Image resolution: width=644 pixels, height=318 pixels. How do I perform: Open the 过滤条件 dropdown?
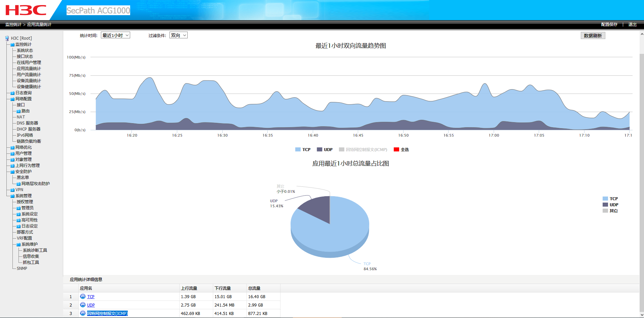pos(179,35)
